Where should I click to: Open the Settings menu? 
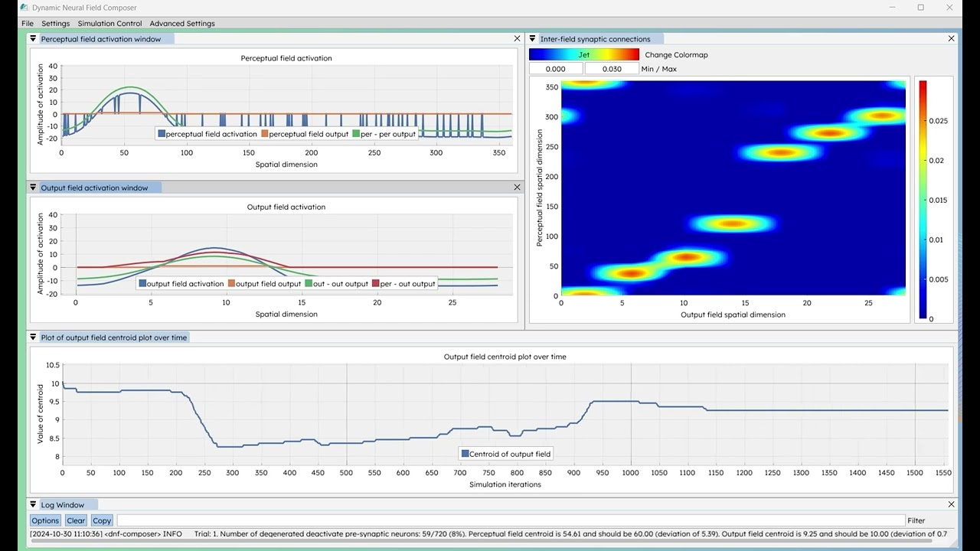(55, 23)
